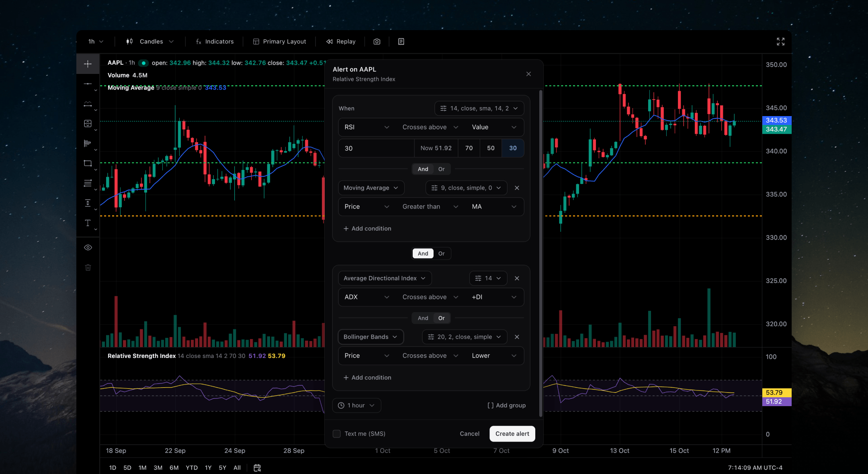This screenshot has width=868, height=474.
Task: Open the date range calendar icon
Action: 257,468
